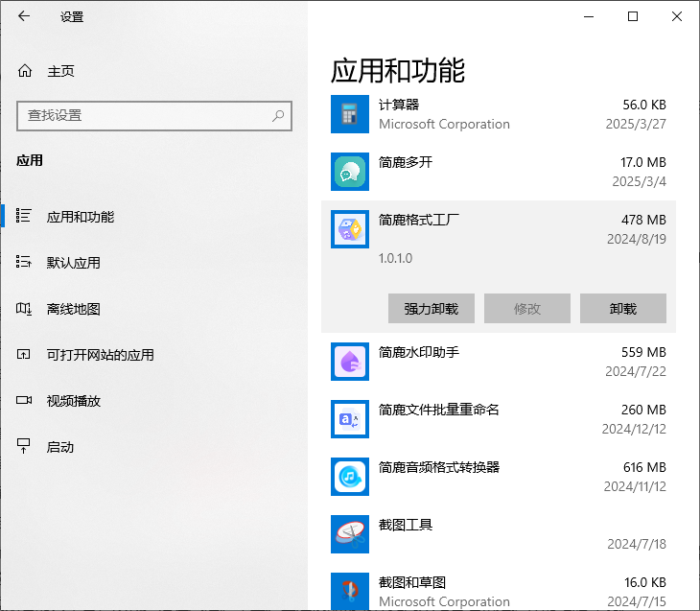Minimize the 设置 window

[589, 16]
